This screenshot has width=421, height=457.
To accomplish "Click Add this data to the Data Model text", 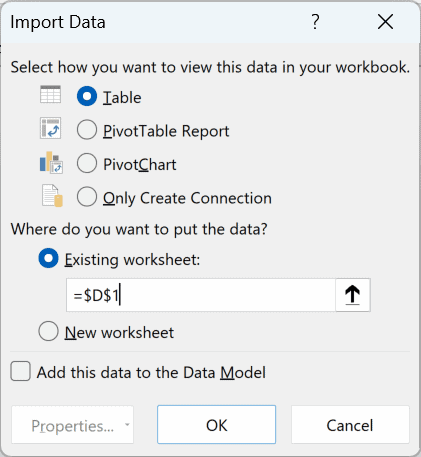I will 151,372.
